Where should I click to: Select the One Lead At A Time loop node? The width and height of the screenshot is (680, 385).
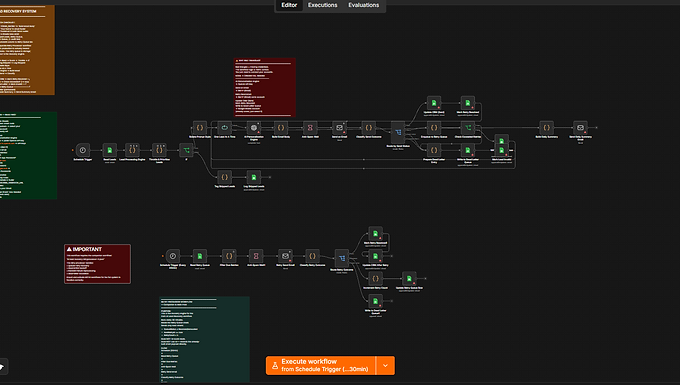224,127
